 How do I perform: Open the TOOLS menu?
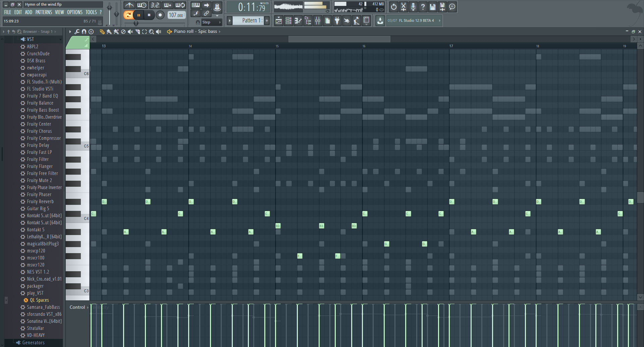point(91,12)
